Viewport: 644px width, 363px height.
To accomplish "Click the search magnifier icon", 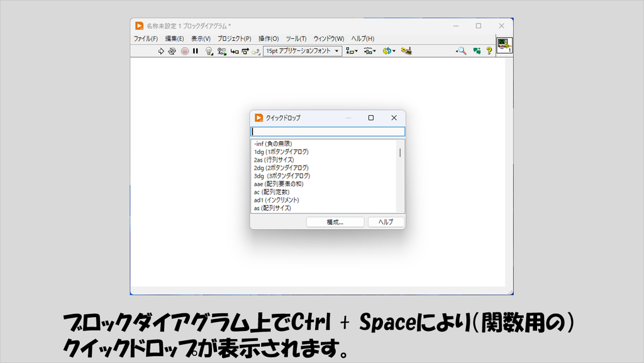I will pos(461,51).
